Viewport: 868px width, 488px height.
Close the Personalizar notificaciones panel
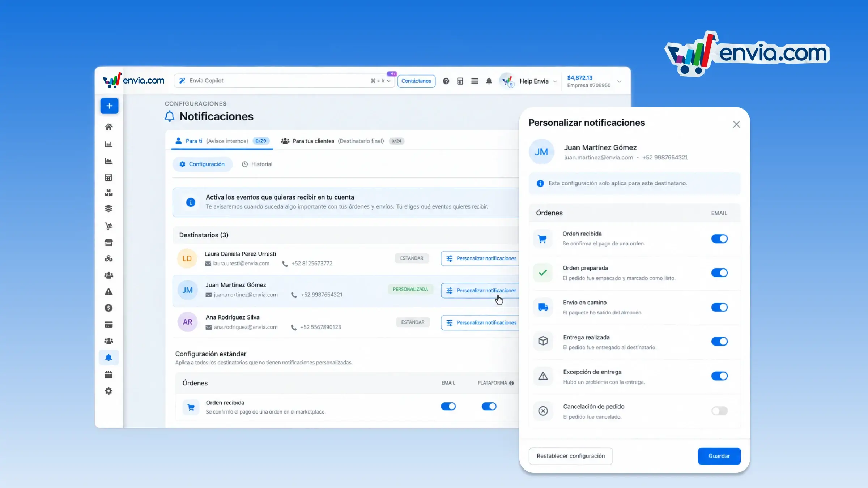point(736,124)
